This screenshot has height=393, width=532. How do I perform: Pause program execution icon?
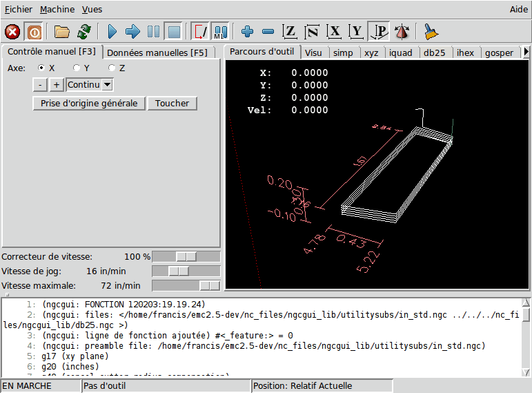point(153,32)
